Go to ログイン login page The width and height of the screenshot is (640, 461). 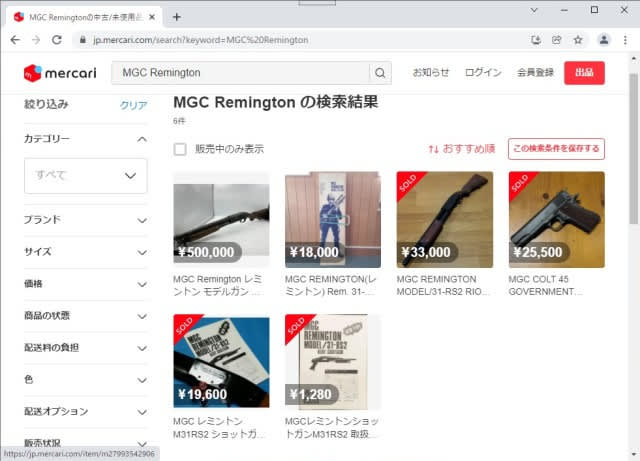(x=483, y=73)
